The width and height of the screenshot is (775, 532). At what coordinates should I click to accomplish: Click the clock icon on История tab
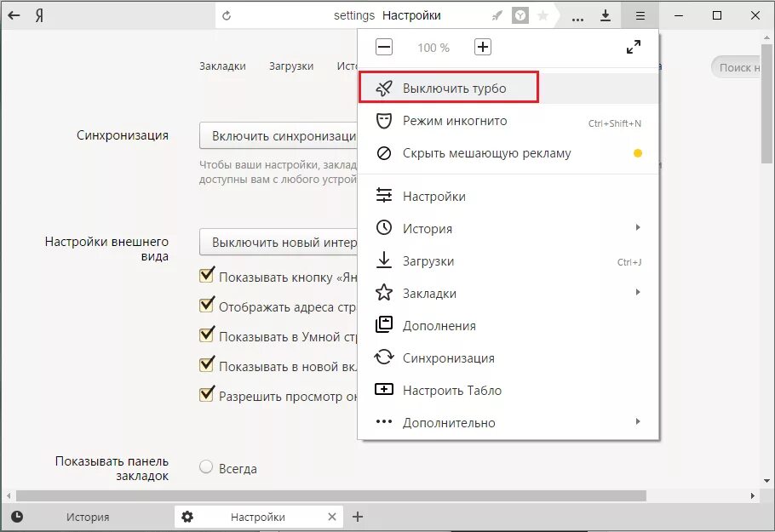(17, 517)
